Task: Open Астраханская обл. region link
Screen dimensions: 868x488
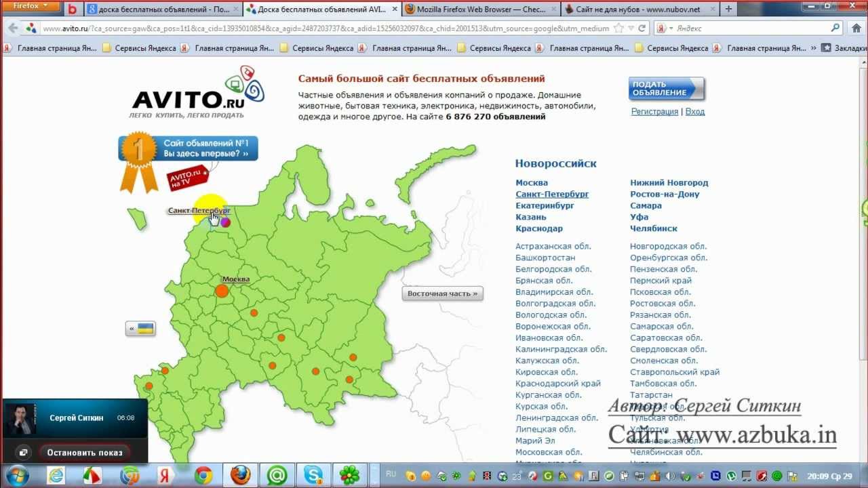Action: pyautogui.click(x=553, y=247)
